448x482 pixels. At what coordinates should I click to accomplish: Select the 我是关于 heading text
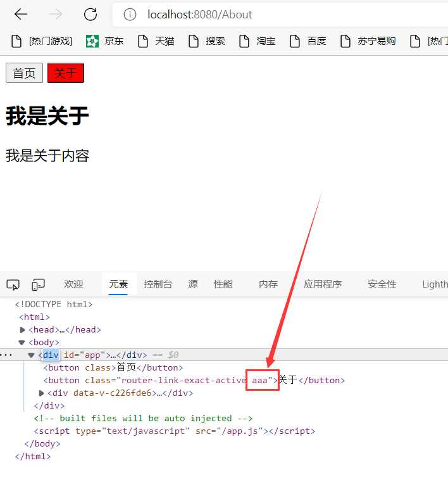coord(47,116)
